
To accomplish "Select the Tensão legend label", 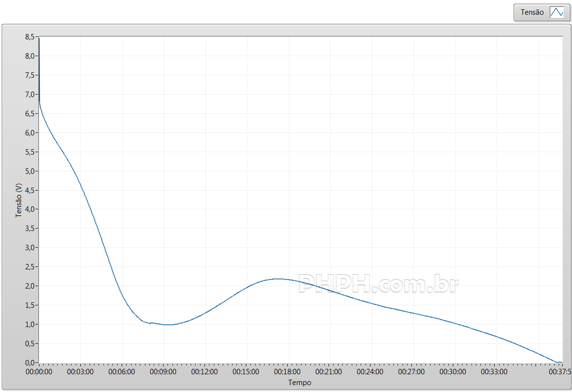I will coord(532,13).
